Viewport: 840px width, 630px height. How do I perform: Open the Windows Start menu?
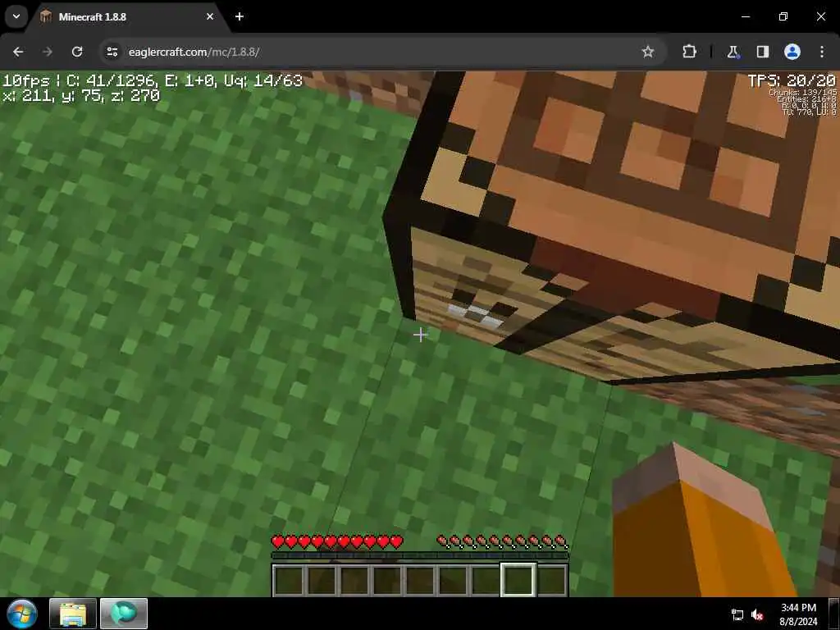click(x=22, y=614)
